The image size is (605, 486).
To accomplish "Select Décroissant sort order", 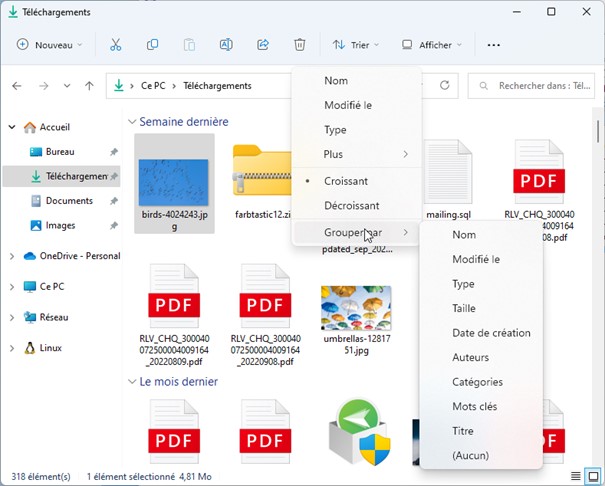I will (x=351, y=205).
